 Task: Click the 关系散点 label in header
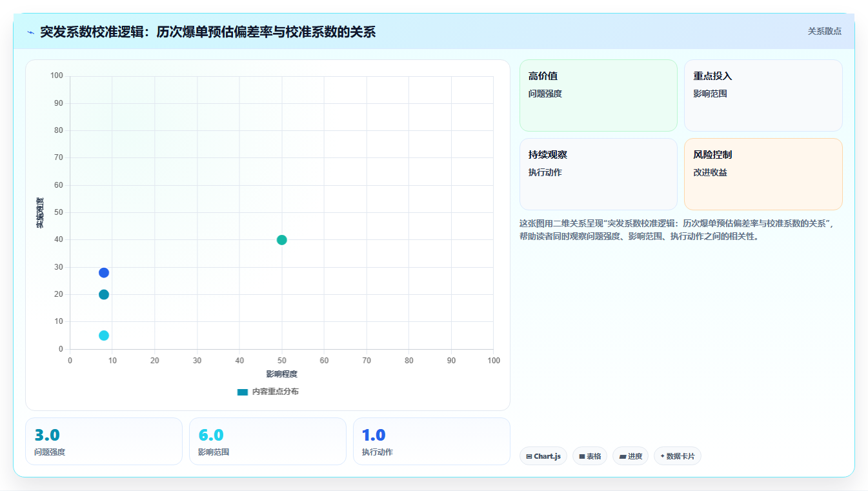(825, 31)
